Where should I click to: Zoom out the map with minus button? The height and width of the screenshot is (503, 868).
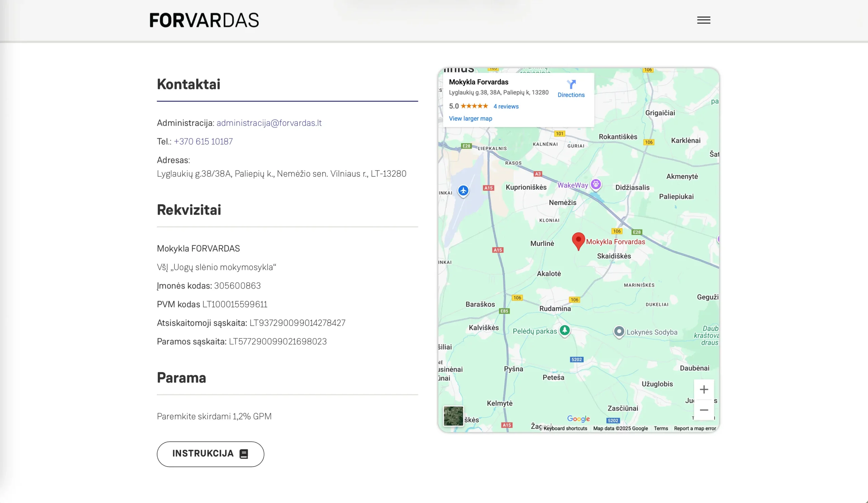point(704,410)
